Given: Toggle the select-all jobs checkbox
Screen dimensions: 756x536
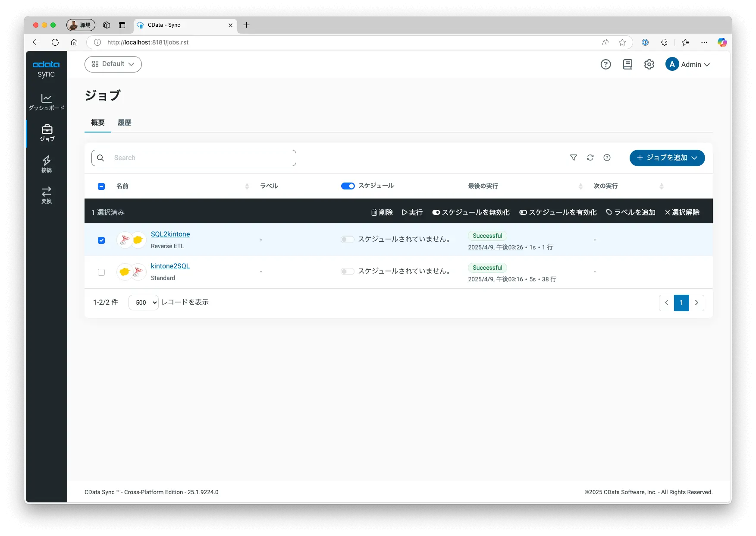Looking at the screenshot, I should [x=101, y=186].
